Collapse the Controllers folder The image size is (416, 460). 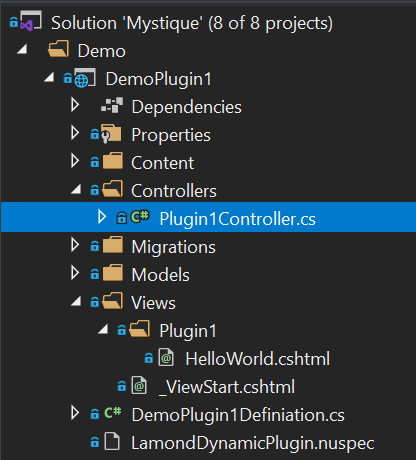coord(76,190)
